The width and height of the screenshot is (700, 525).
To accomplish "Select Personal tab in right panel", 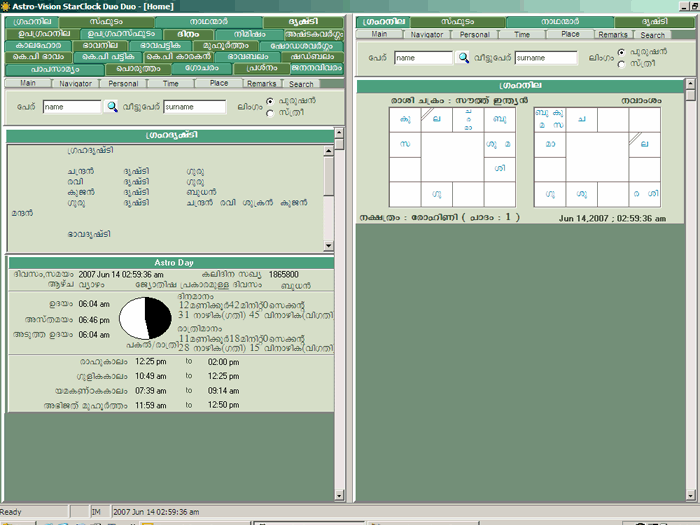I will tap(475, 34).
